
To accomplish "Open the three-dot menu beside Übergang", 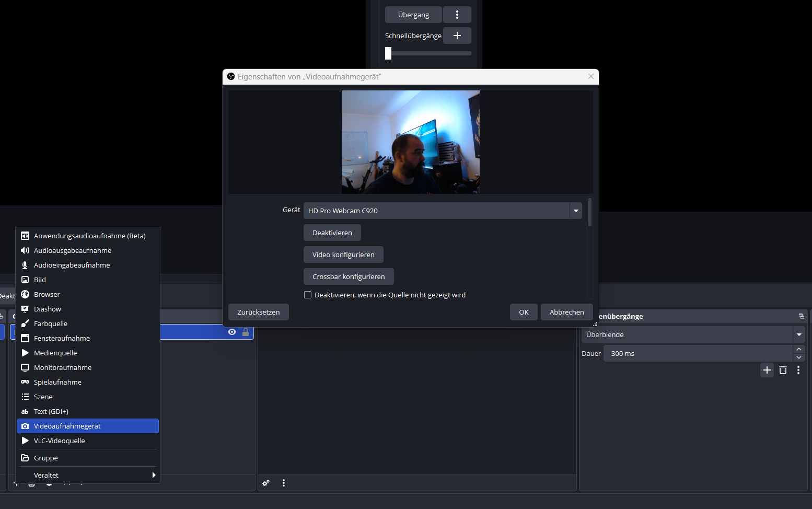I will [457, 15].
